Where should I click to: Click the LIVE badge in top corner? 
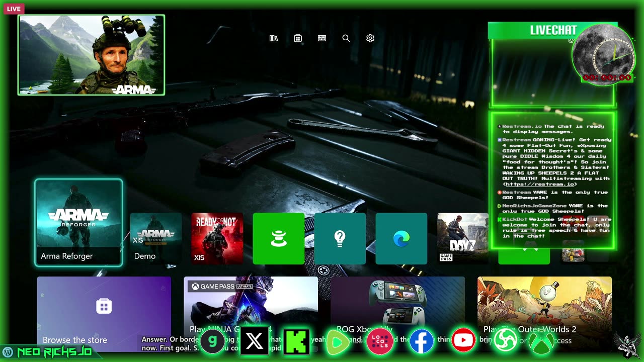tap(14, 9)
